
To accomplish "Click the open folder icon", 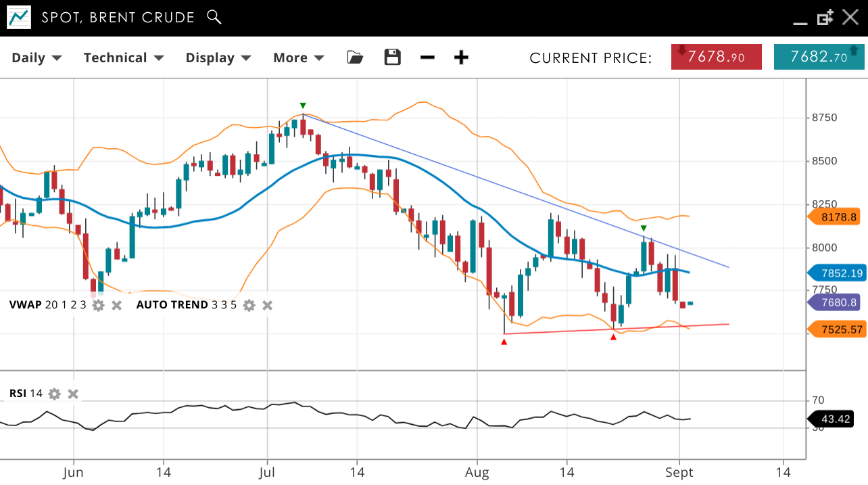I will tap(355, 57).
